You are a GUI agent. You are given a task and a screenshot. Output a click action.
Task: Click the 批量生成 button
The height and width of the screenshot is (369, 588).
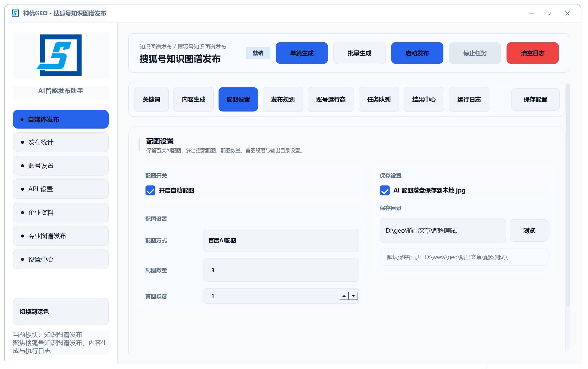click(359, 53)
